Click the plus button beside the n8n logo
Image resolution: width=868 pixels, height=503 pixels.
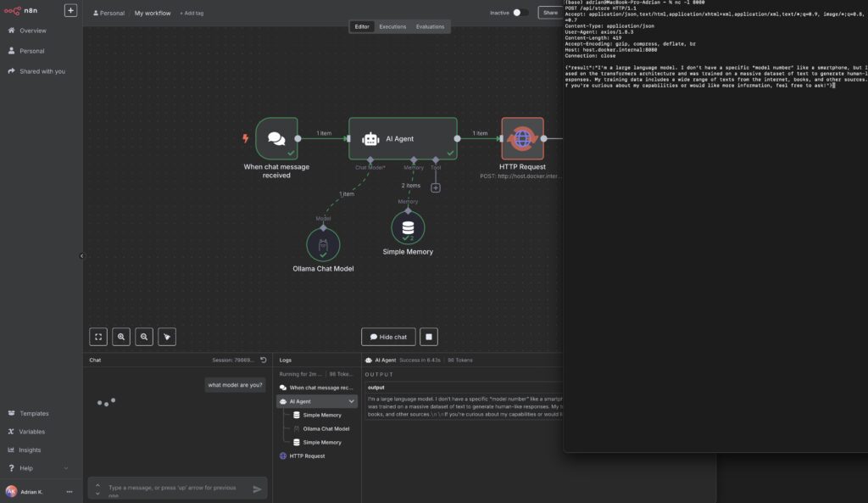(x=70, y=10)
